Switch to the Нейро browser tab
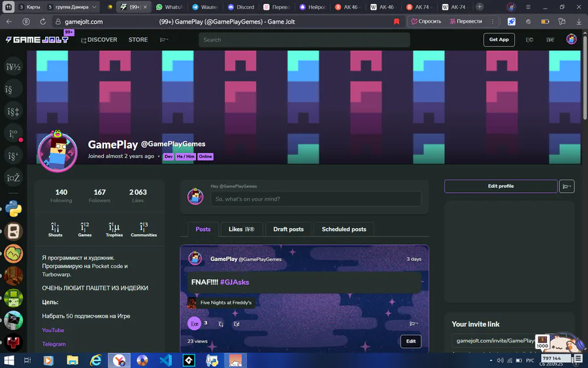The image size is (588, 368). point(313,7)
